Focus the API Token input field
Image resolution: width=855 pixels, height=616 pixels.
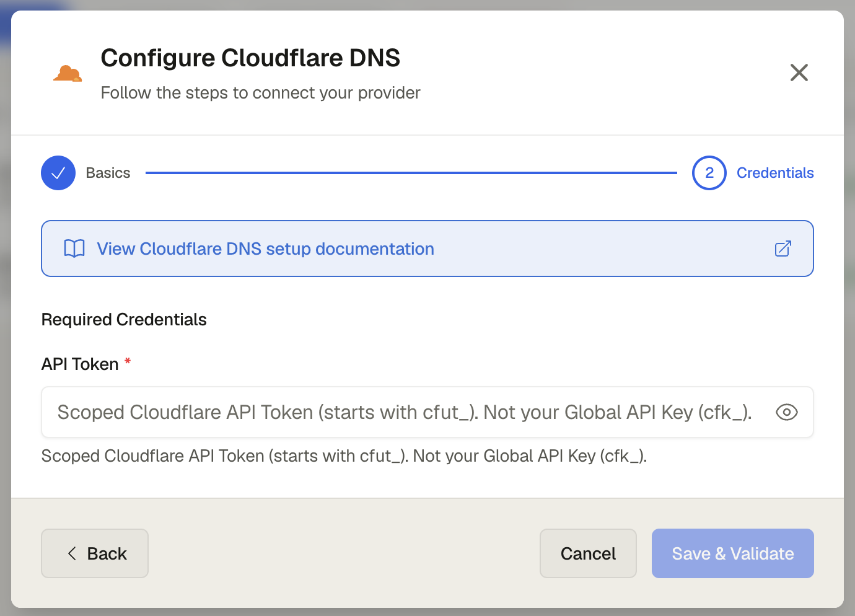[x=427, y=412]
